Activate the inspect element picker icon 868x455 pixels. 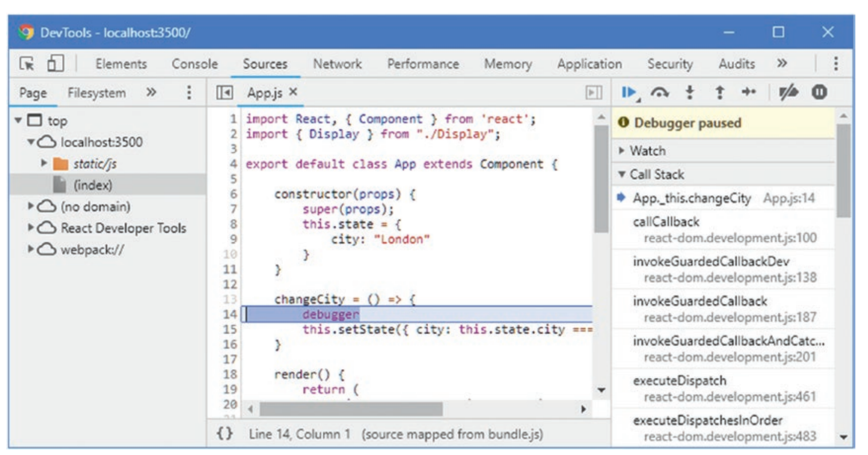(27, 64)
